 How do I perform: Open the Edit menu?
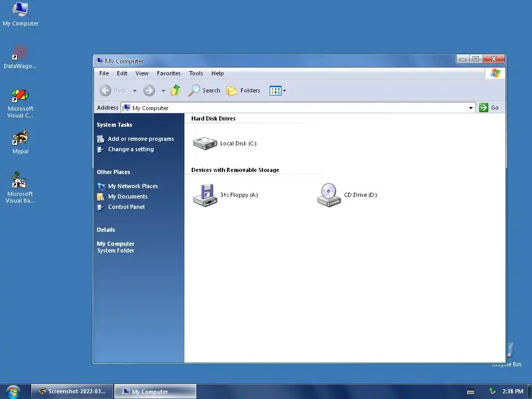(122, 73)
